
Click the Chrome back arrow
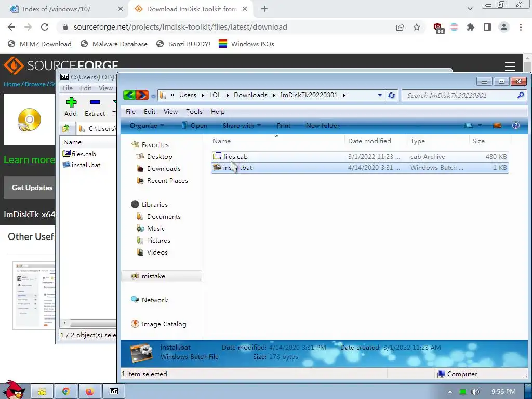(11, 27)
